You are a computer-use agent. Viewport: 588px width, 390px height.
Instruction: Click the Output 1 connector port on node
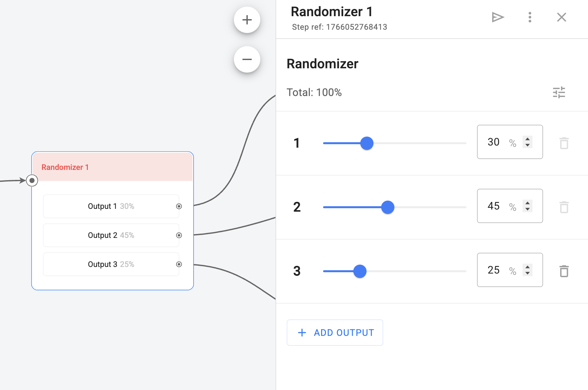[179, 206]
